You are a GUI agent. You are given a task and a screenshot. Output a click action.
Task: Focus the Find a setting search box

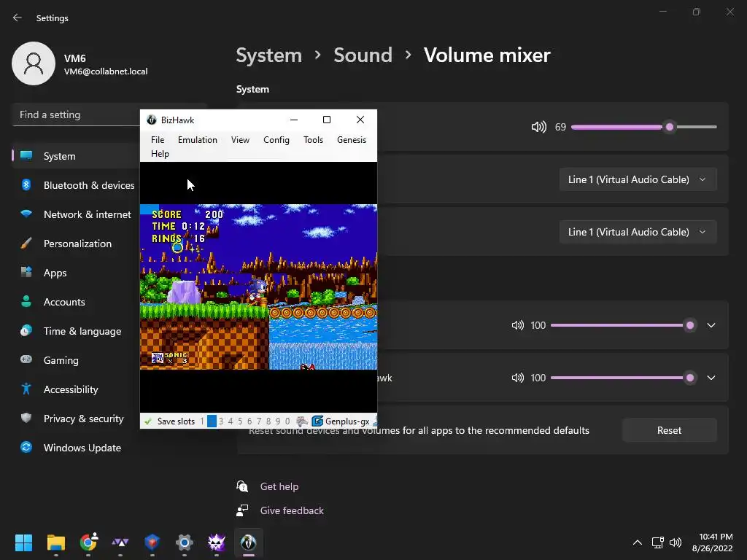click(x=76, y=114)
